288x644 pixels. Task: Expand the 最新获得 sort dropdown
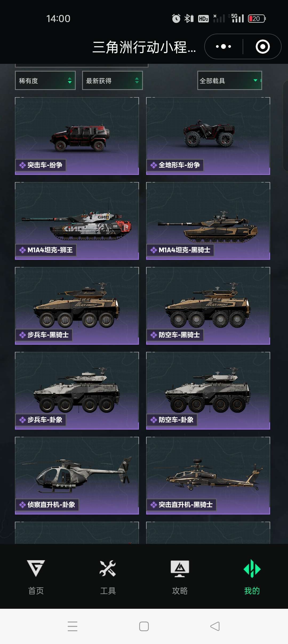pyautogui.click(x=113, y=80)
